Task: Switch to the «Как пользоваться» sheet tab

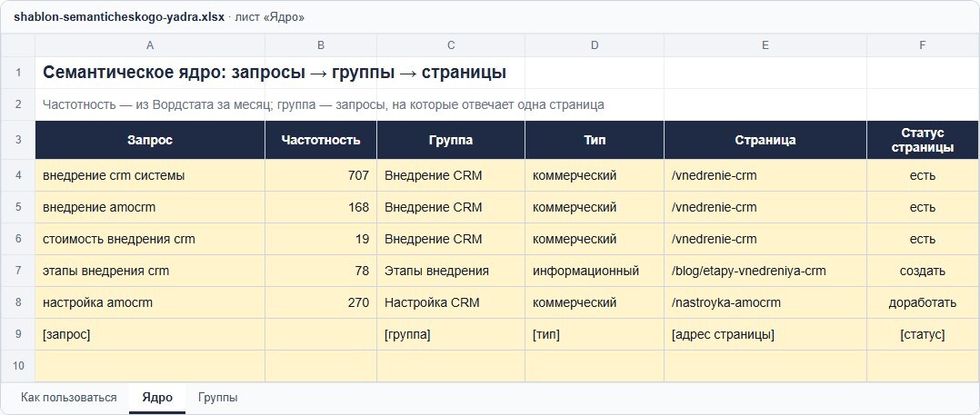Action: coord(69,398)
